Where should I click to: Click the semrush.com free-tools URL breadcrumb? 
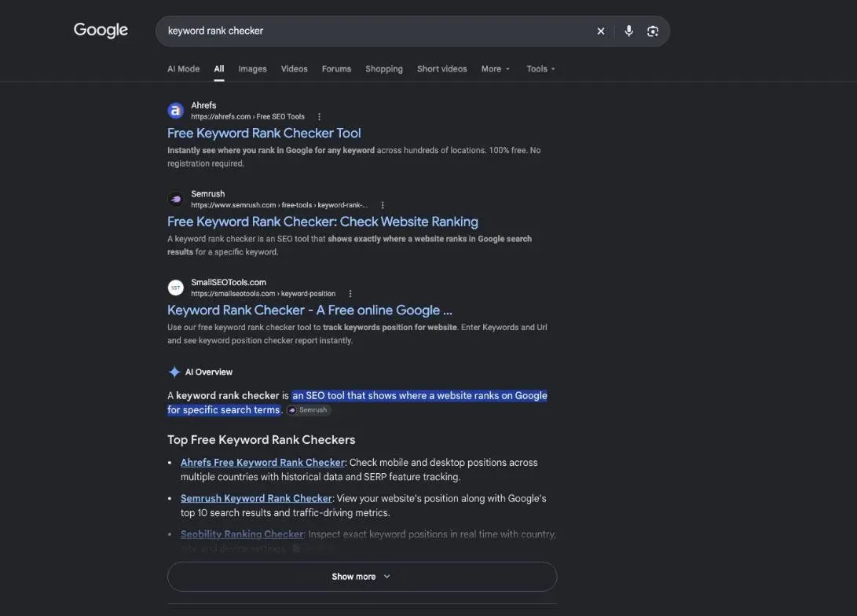pos(280,206)
